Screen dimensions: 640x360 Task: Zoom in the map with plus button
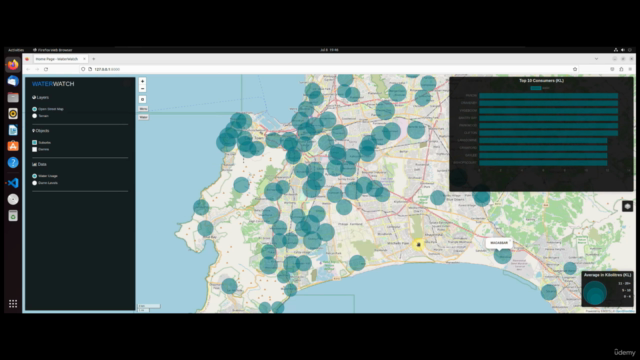(142, 81)
